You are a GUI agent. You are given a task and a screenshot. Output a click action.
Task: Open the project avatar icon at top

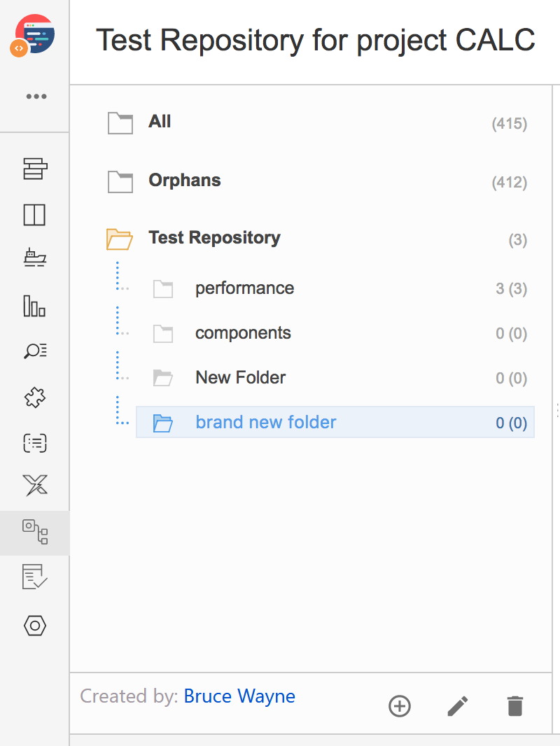(34, 35)
